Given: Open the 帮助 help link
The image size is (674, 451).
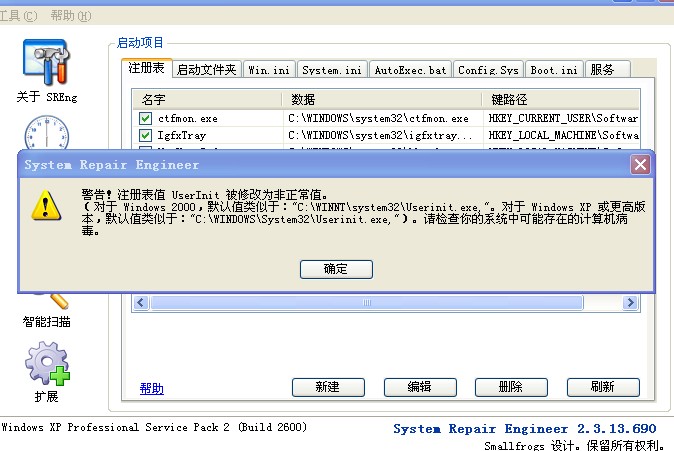Looking at the screenshot, I should click(x=152, y=388).
